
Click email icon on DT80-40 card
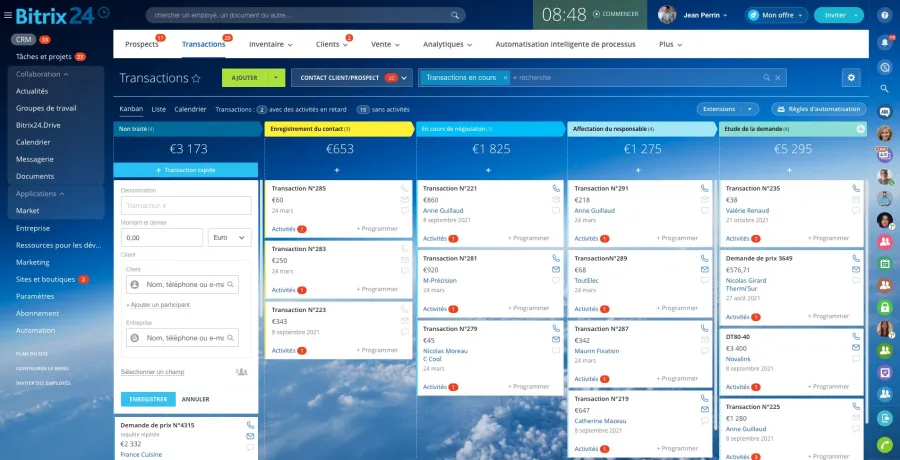[x=856, y=347]
